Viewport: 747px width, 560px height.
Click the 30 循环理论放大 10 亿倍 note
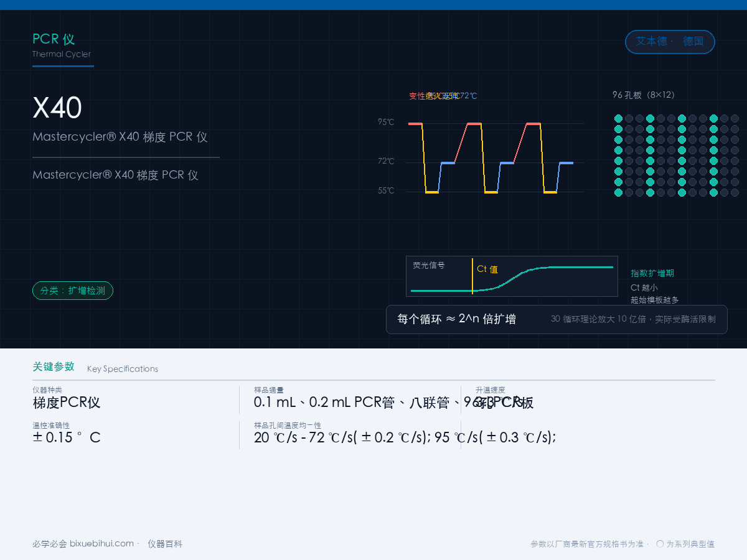click(x=633, y=319)
